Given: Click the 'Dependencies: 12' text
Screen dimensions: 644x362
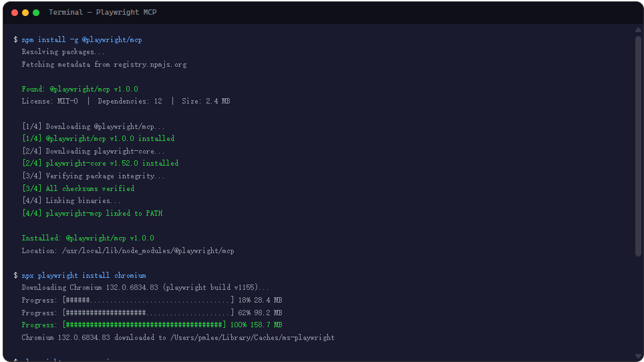Looking at the screenshot, I should [130, 102].
